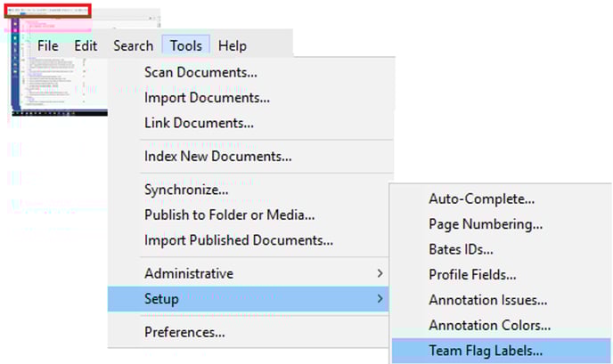Viewport: 613px width, 364px height.
Task: Open the File menu
Action: (x=48, y=45)
